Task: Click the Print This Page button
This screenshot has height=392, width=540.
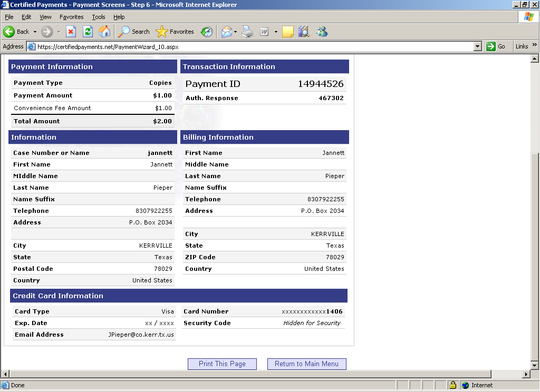Action: pyautogui.click(x=222, y=364)
